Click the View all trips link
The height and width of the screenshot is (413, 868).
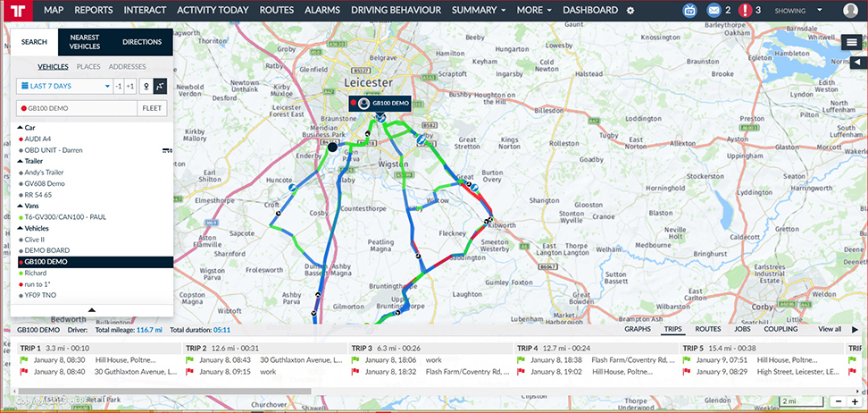coord(830,329)
